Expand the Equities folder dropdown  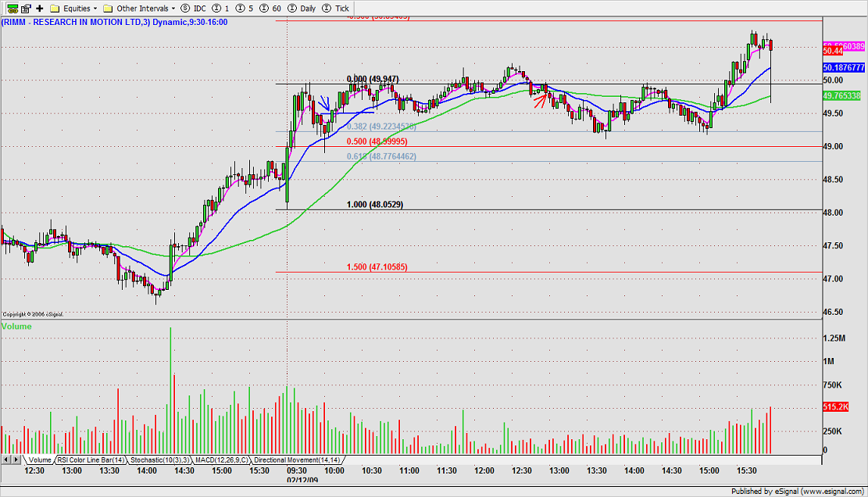73,9
